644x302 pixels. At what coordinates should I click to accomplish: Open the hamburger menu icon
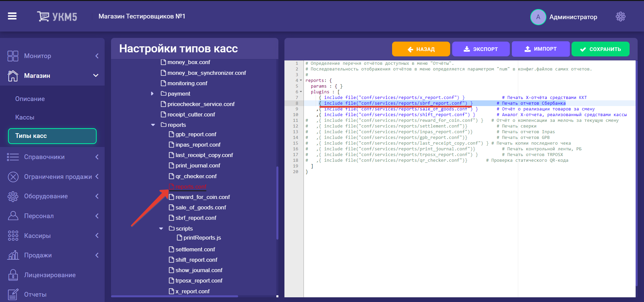click(x=12, y=16)
